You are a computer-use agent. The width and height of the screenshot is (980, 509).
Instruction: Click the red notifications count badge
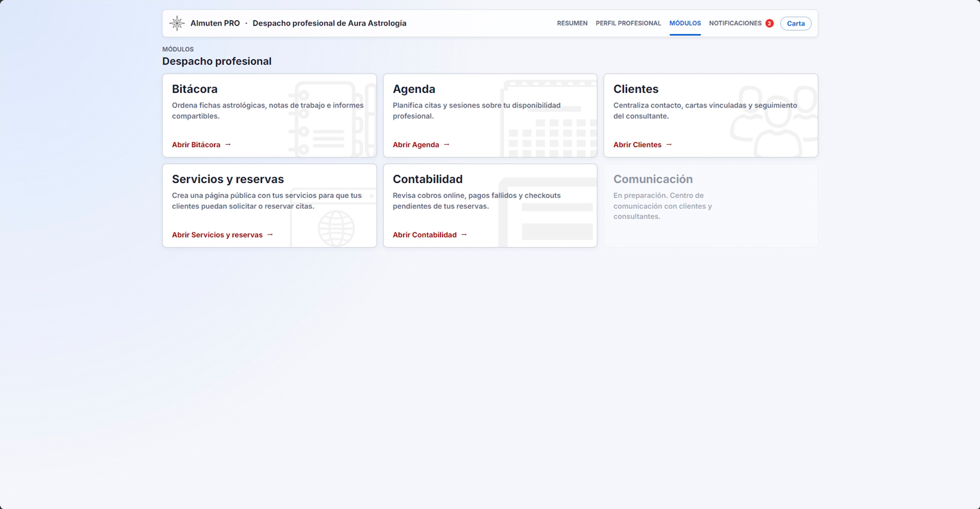(769, 24)
